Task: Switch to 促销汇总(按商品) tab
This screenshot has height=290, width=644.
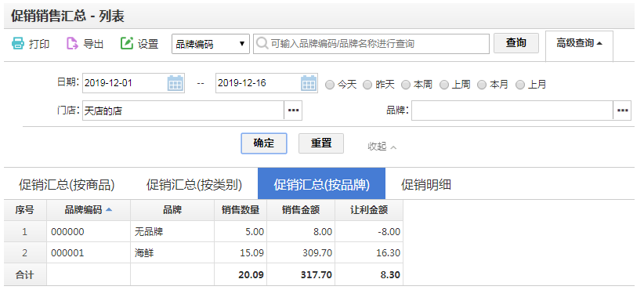Action: 67,185
